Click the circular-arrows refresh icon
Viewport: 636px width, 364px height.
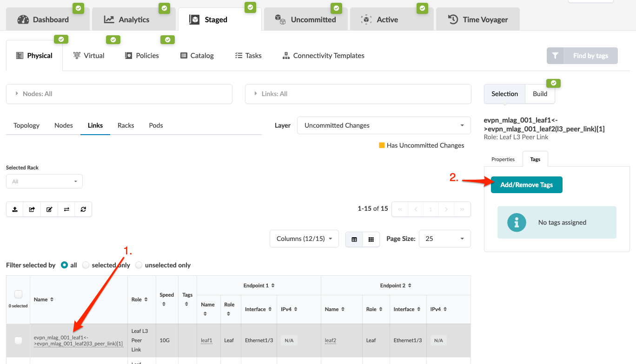83,209
